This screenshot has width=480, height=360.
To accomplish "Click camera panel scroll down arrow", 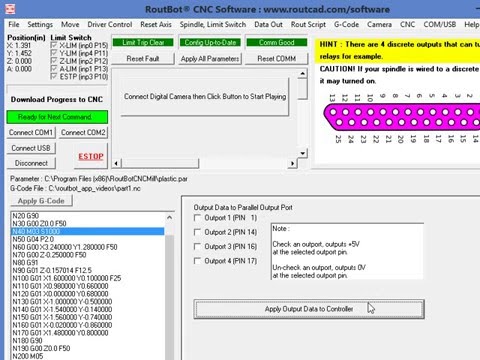I will 302,153.
